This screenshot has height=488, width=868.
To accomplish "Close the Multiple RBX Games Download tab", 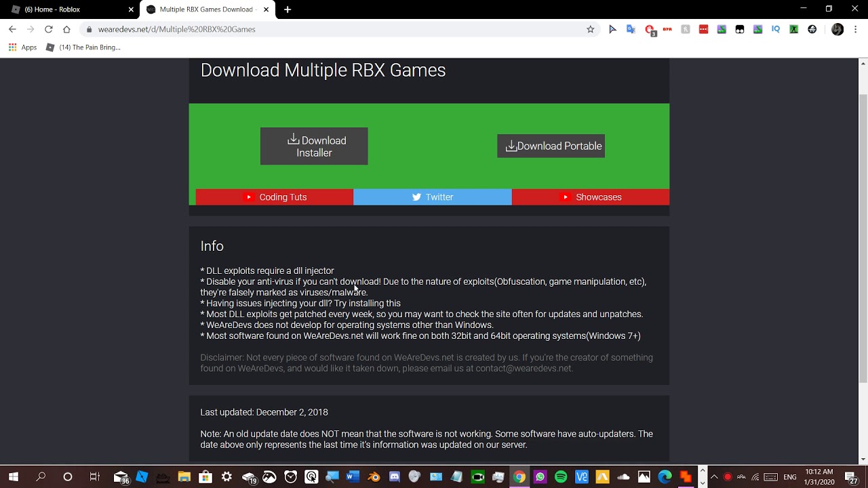I will pyautogui.click(x=266, y=9).
